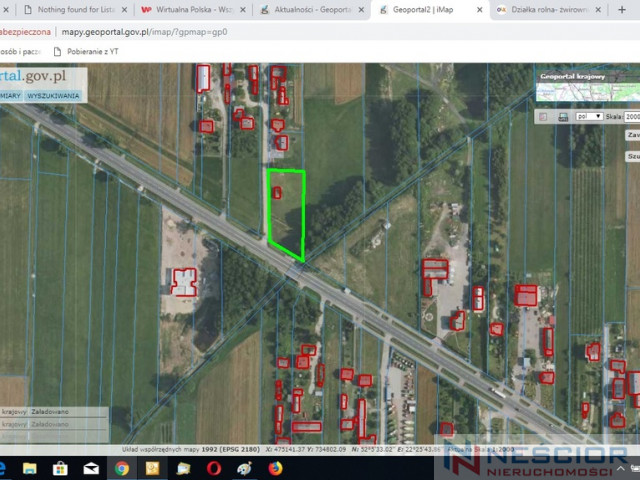Open Microsoft Store from the taskbar
This screenshot has height=480, width=640.
coord(60,468)
